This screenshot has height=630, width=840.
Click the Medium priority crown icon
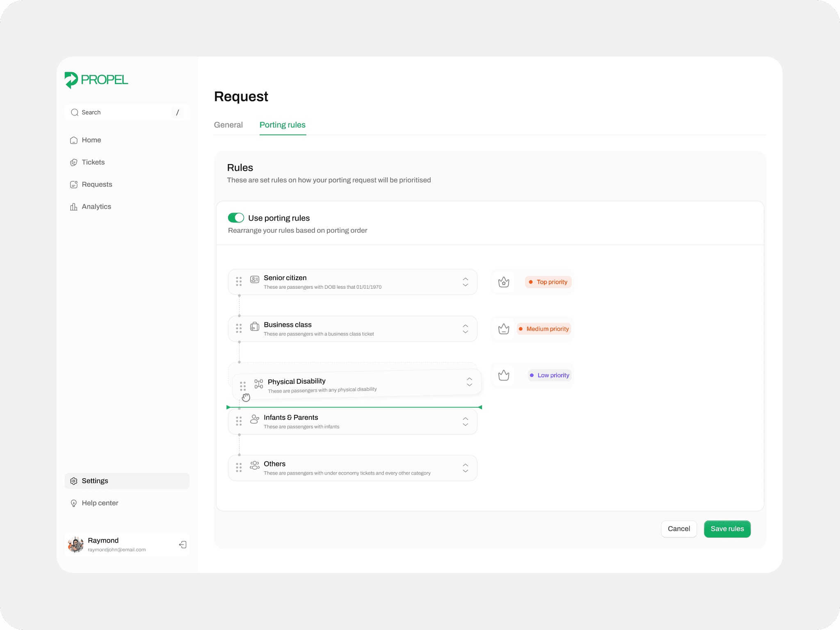[504, 329]
